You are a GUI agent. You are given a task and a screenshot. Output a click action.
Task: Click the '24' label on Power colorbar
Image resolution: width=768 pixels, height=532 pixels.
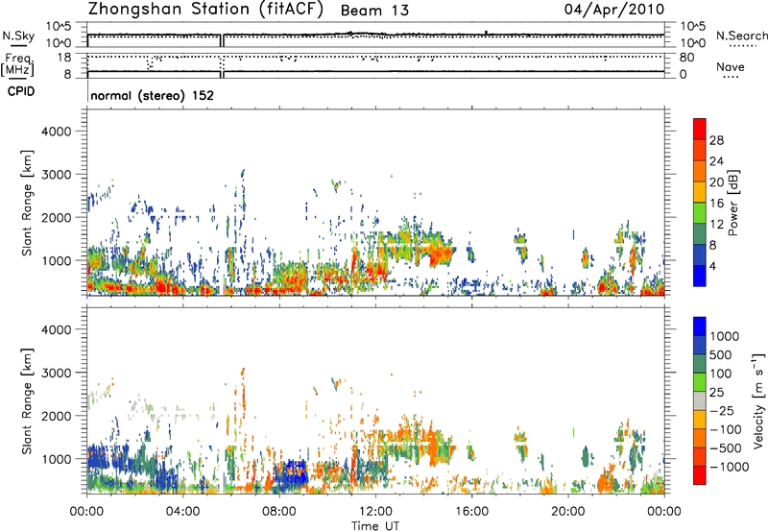click(716, 161)
